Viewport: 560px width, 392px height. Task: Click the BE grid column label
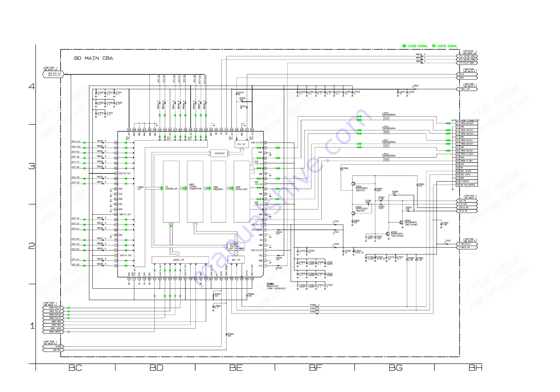pyautogui.click(x=236, y=368)
